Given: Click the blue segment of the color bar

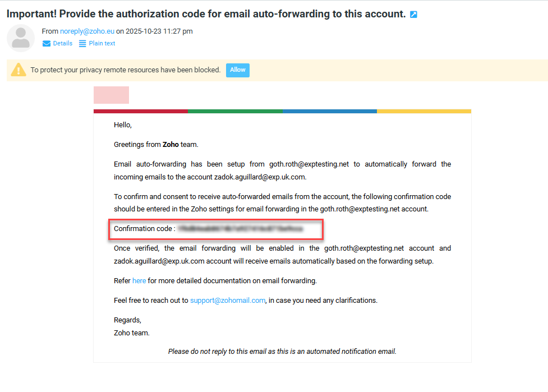Looking at the screenshot, I should (x=329, y=111).
